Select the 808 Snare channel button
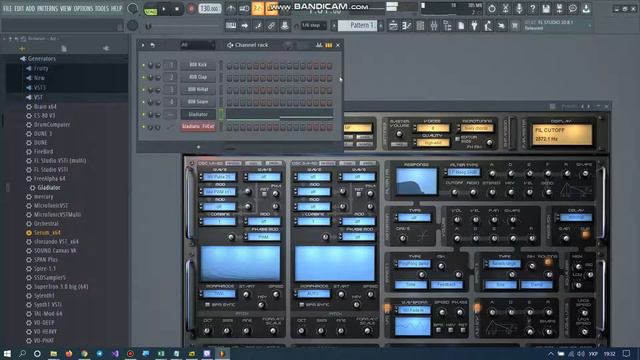Image resolution: width=640 pixels, height=360 pixels. tap(198, 102)
